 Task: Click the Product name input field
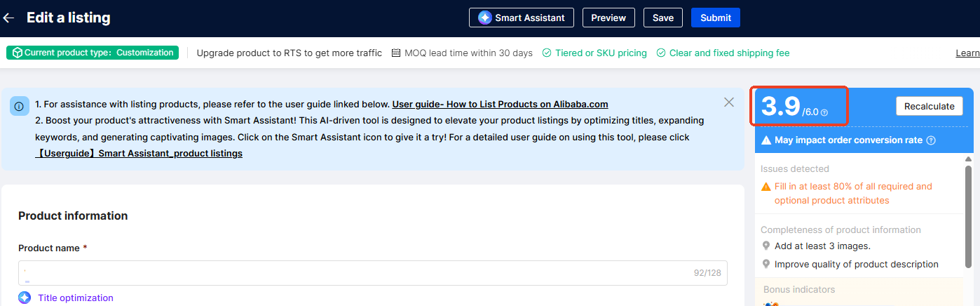tap(351, 274)
